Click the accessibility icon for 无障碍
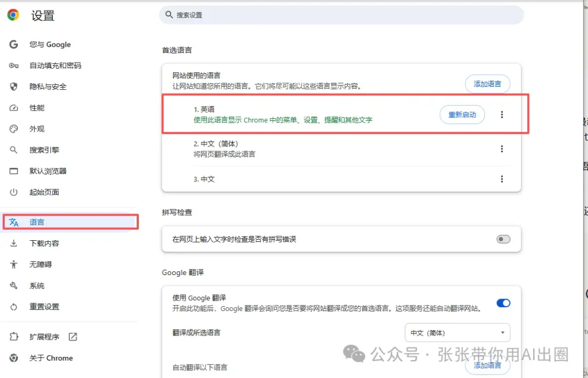The image size is (588, 378). point(14,265)
